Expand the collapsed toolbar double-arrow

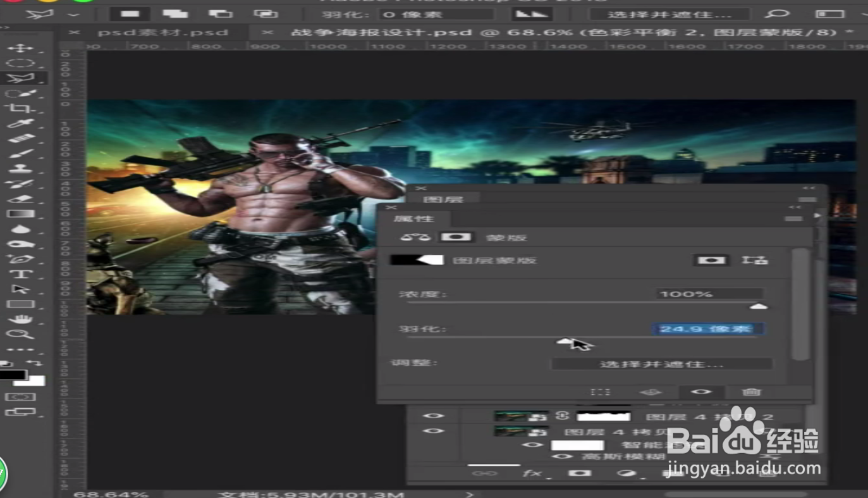pyautogui.click(x=4, y=28)
